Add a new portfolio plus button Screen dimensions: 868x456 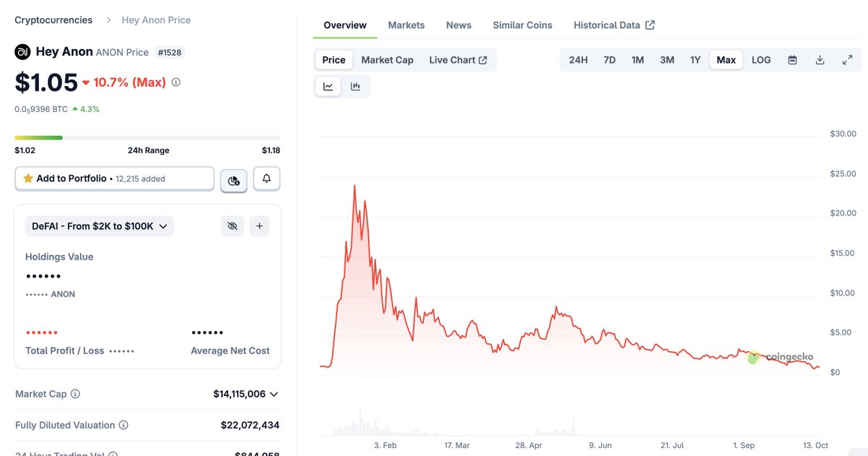[x=260, y=226]
